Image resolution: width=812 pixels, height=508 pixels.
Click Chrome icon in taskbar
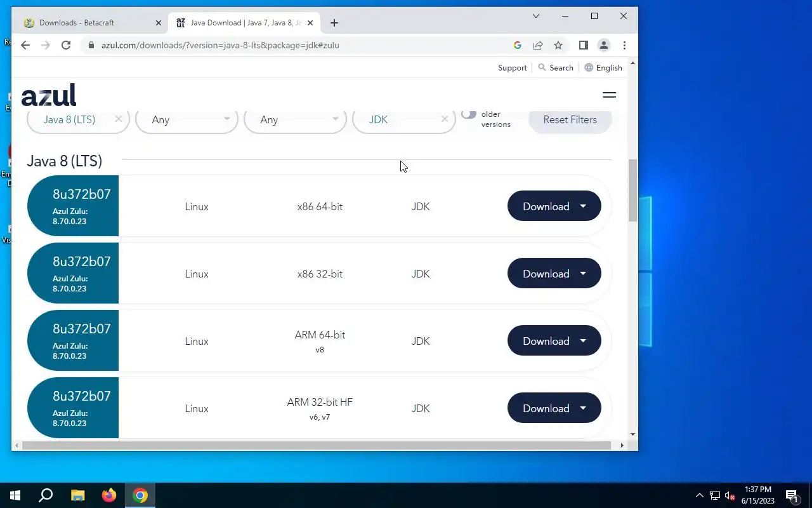(x=140, y=495)
